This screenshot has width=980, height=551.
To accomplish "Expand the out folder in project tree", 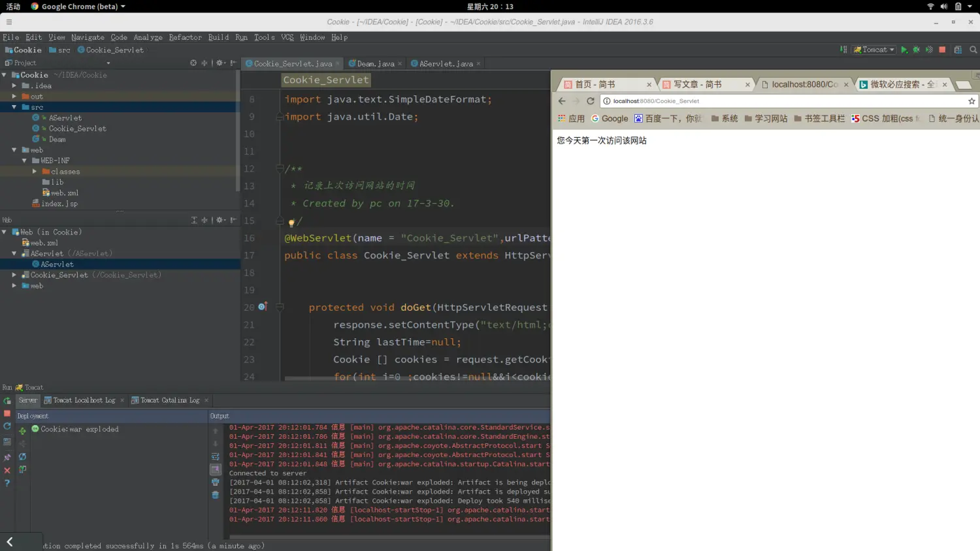I will tap(14, 96).
